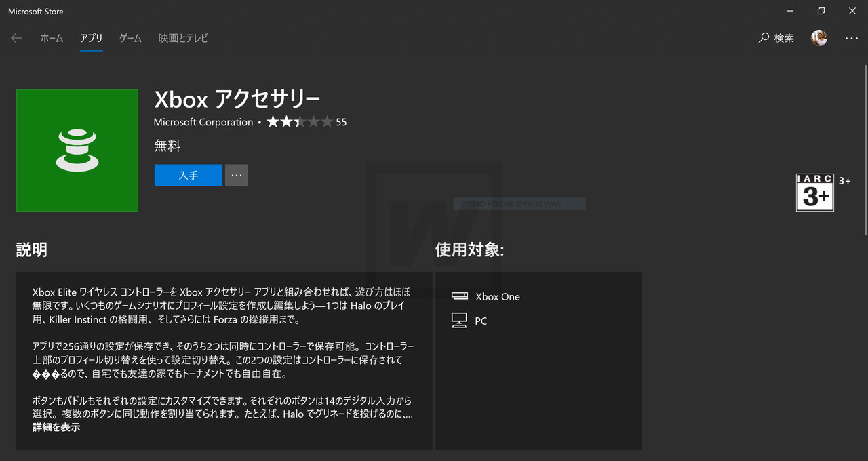Click the Xbox One text

(x=498, y=297)
